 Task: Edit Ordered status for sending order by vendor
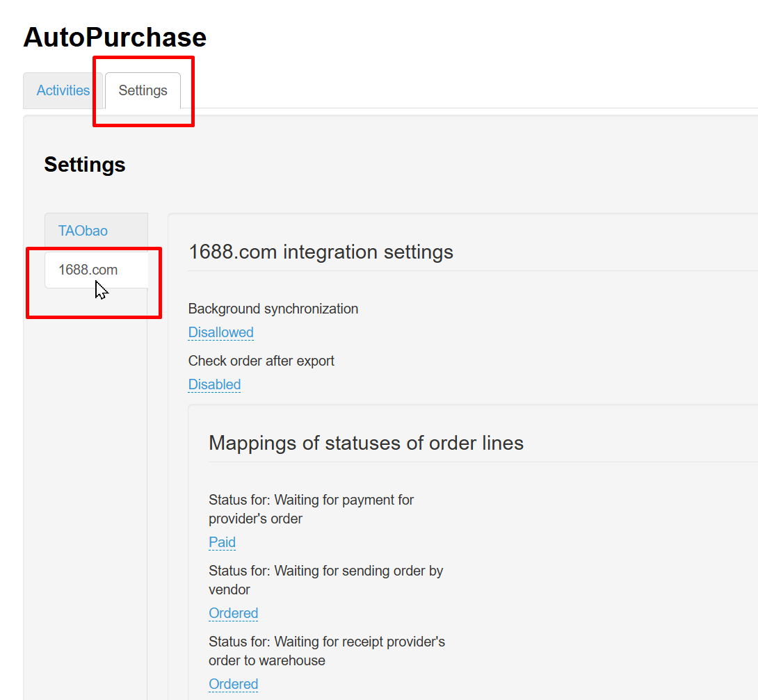point(233,613)
